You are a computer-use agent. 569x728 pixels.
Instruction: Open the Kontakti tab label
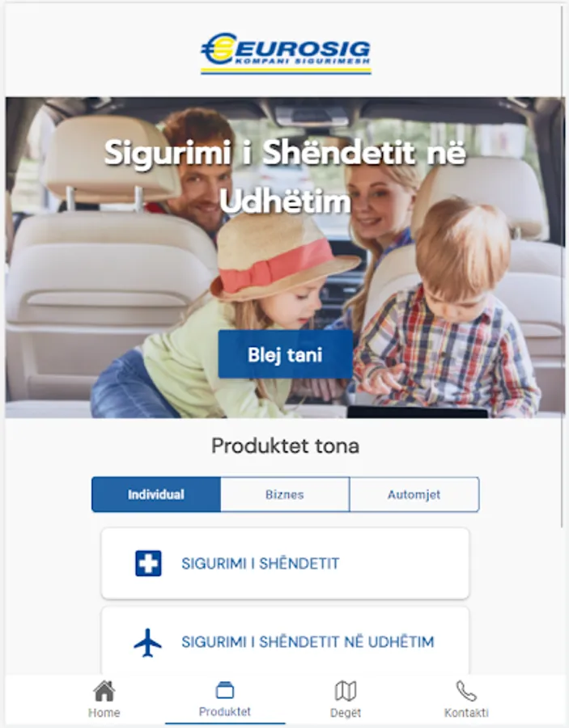466,713
